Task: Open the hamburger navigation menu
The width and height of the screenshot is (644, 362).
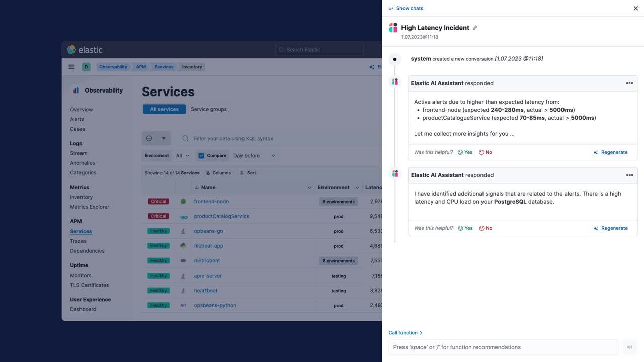Action: point(71,67)
